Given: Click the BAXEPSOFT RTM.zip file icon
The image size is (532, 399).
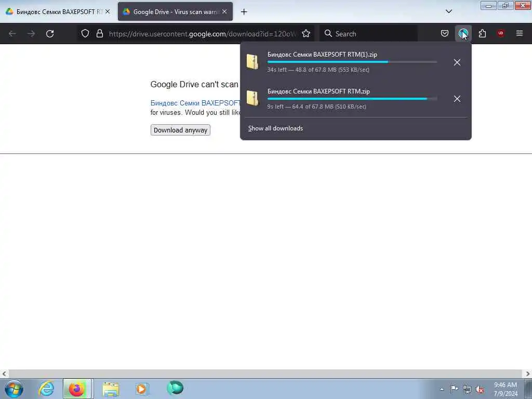Looking at the screenshot, I should click(252, 98).
